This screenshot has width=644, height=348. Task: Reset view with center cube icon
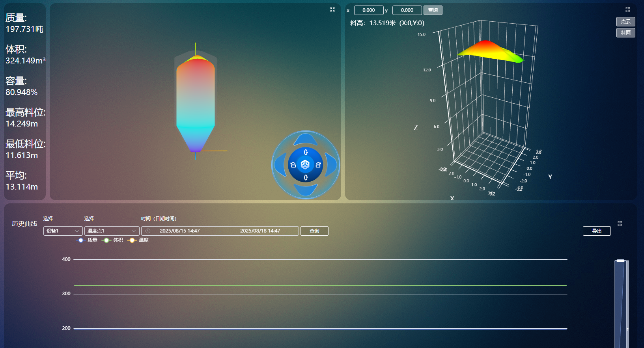tap(305, 165)
